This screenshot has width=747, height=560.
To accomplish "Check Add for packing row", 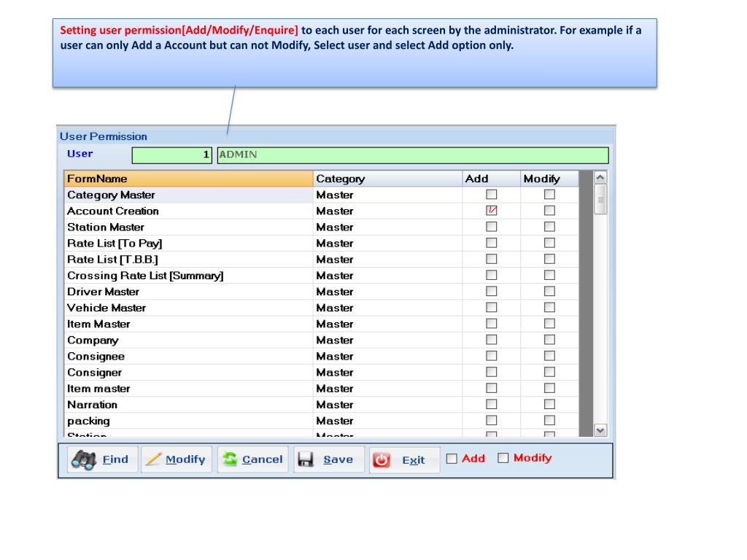I will point(491,421).
